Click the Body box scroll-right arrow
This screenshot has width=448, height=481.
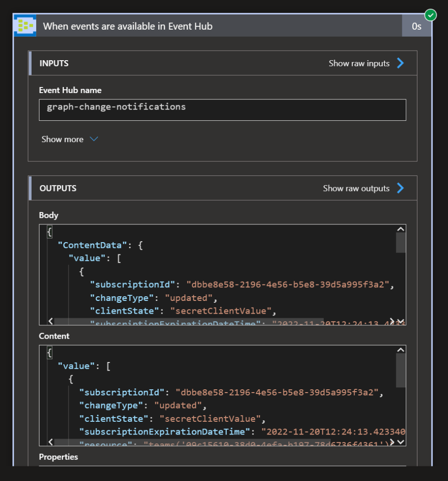tap(392, 322)
